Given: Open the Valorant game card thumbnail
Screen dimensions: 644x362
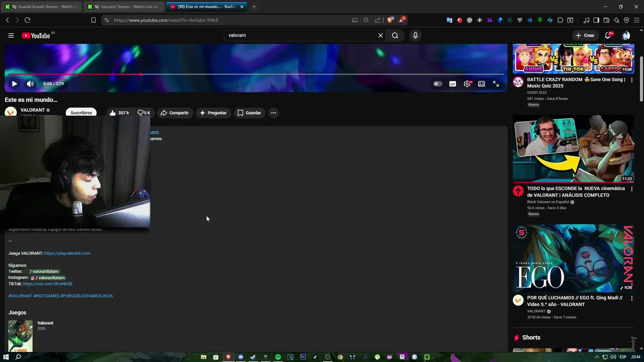Looking at the screenshot, I should pos(20,336).
